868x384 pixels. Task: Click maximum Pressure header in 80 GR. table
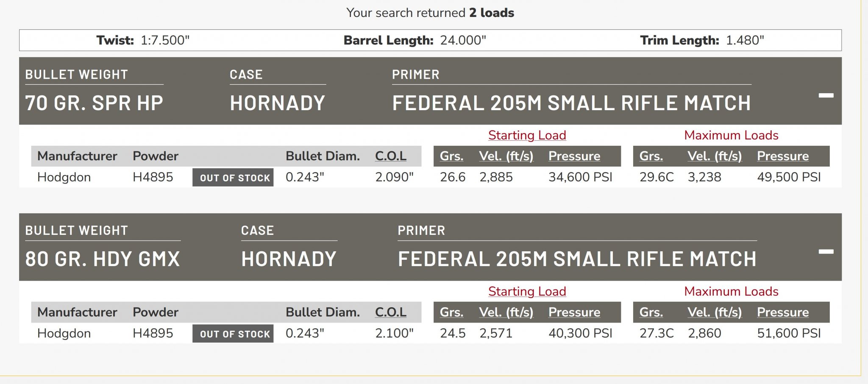pyautogui.click(x=783, y=312)
